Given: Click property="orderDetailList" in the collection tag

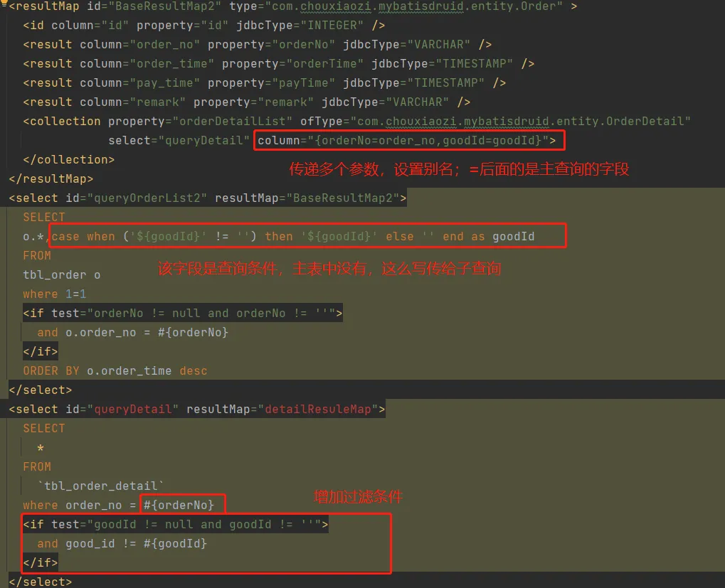Looking at the screenshot, I should [200, 121].
